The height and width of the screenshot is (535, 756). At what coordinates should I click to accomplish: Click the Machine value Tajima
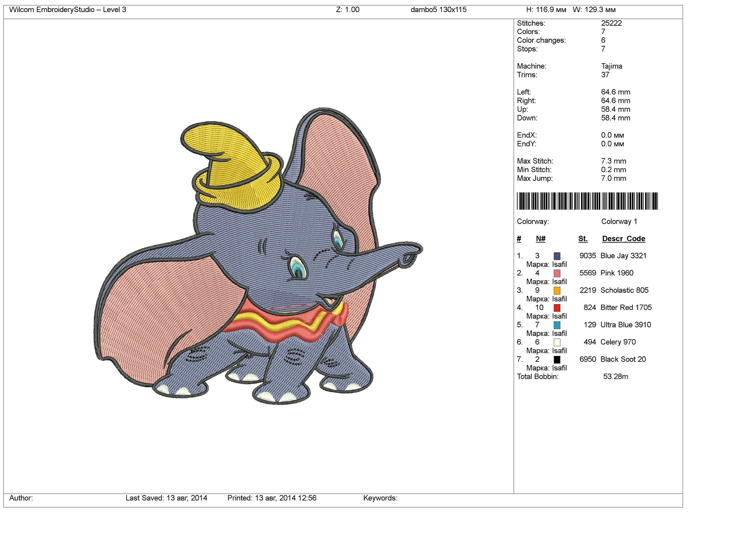pyautogui.click(x=612, y=66)
